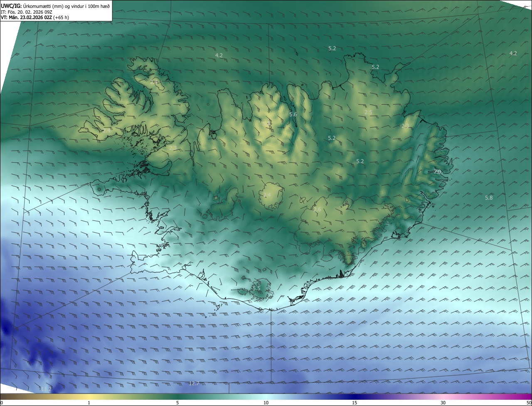Click the 30 tick on the color scale

[x=443, y=403]
